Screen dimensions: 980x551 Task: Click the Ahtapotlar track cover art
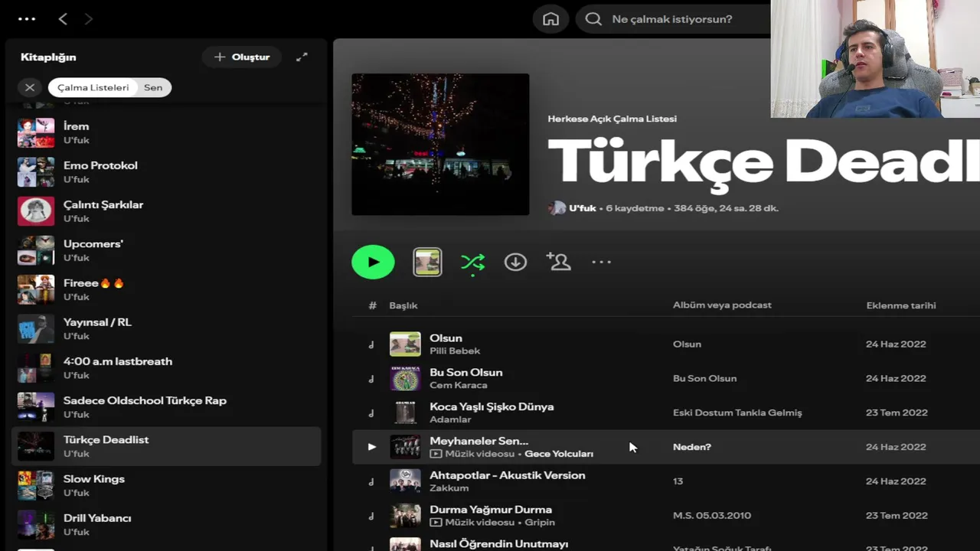coord(405,481)
